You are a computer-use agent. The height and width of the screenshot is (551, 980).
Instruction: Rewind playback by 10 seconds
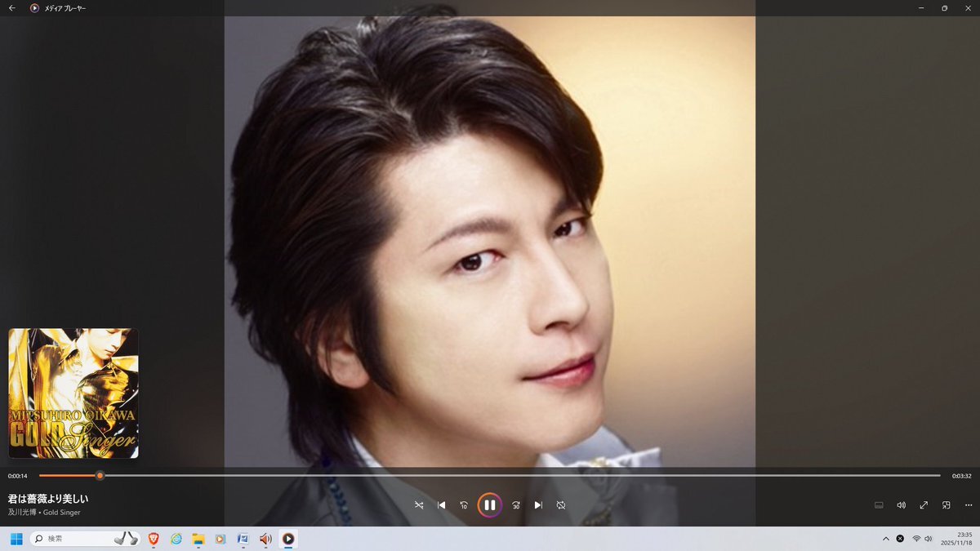point(464,505)
